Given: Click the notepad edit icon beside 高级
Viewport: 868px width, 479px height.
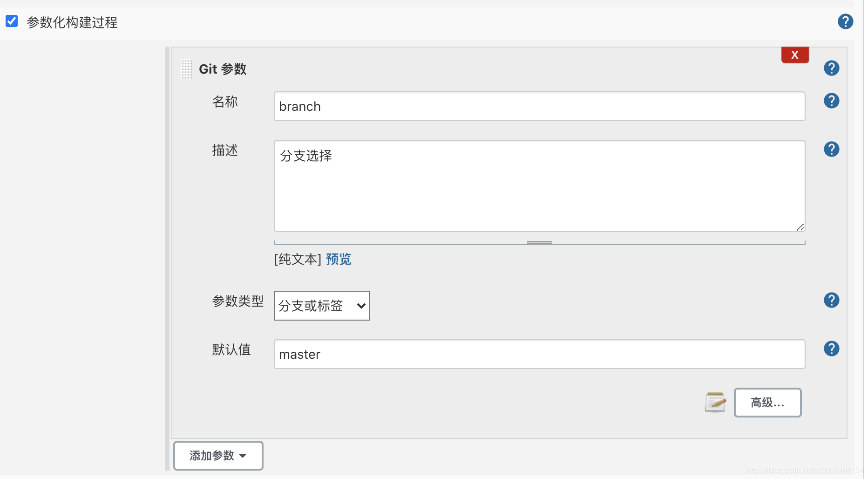Looking at the screenshot, I should coord(715,402).
